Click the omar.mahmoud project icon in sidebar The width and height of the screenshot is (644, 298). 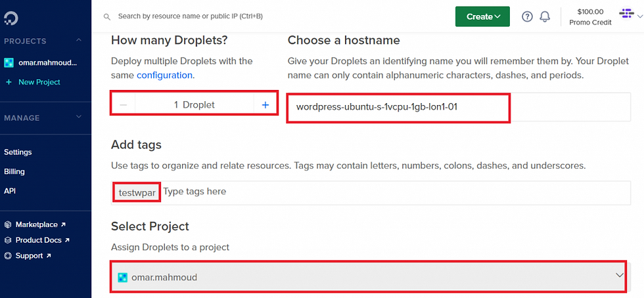point(9,63)
